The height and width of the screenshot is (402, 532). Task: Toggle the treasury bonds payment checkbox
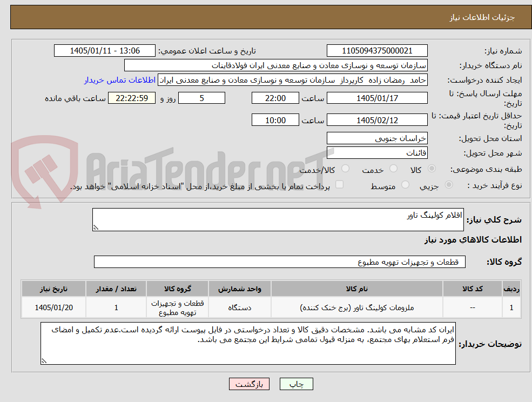click(339, 184)
